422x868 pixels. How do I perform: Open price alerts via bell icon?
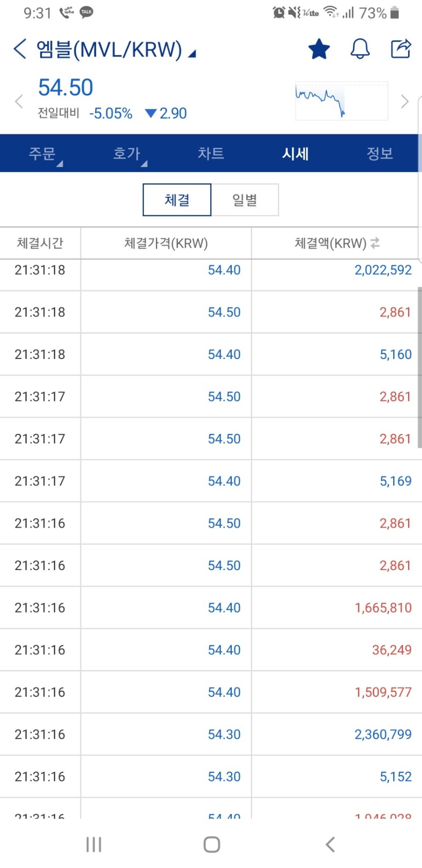360,49
